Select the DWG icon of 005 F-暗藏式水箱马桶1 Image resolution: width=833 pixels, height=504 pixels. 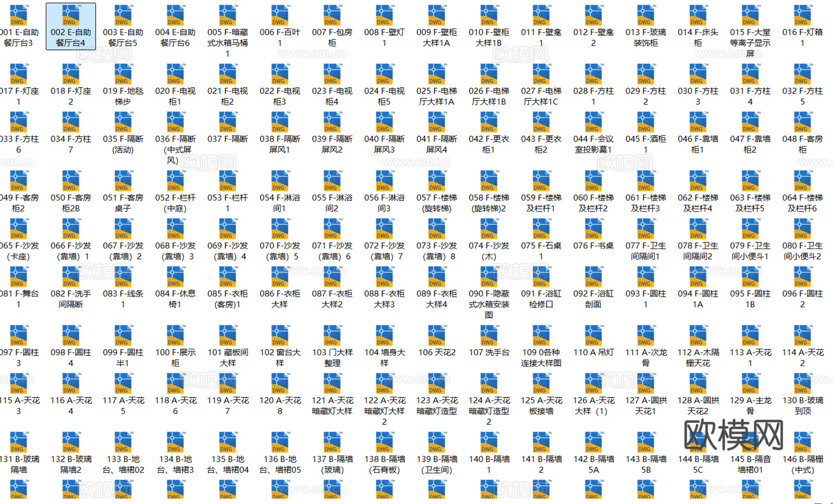click(x=228, y=15)
